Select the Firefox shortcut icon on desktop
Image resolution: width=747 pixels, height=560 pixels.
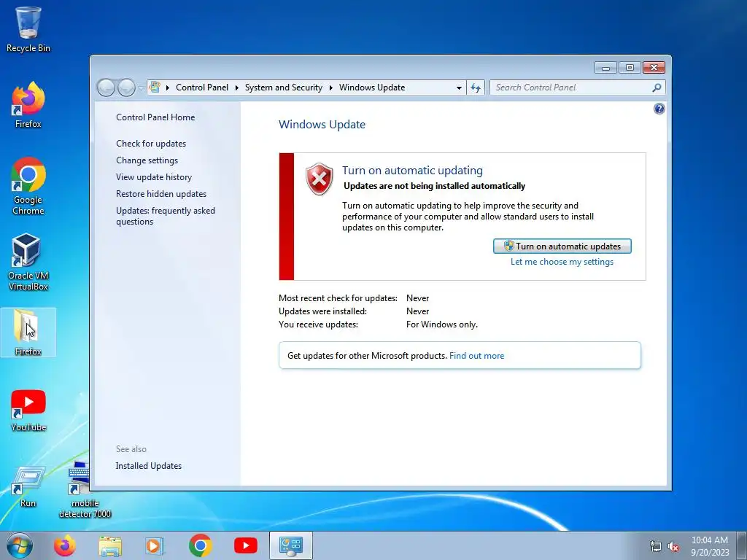[x=28, y=105]
